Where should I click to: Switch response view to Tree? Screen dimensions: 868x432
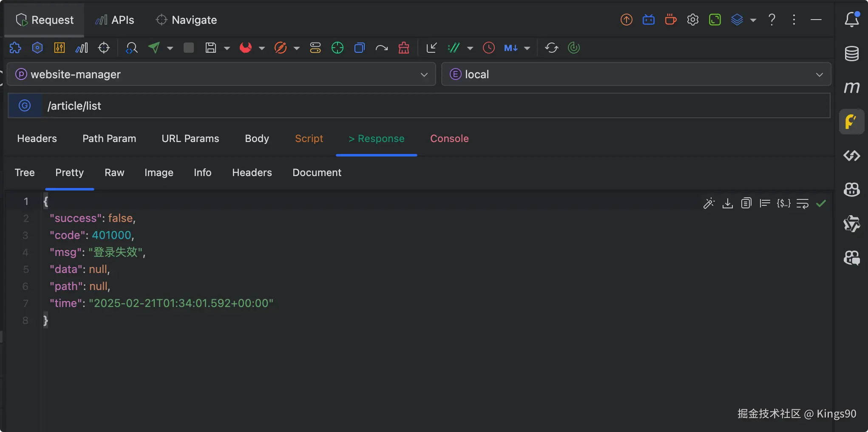(x=25, y=173)
